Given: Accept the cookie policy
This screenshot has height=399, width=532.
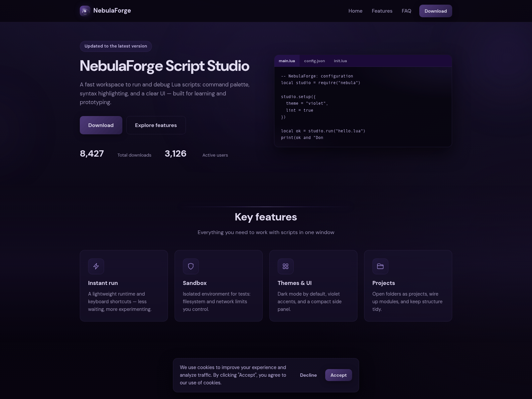Looking at the screenshot, I should coord(338,375).
